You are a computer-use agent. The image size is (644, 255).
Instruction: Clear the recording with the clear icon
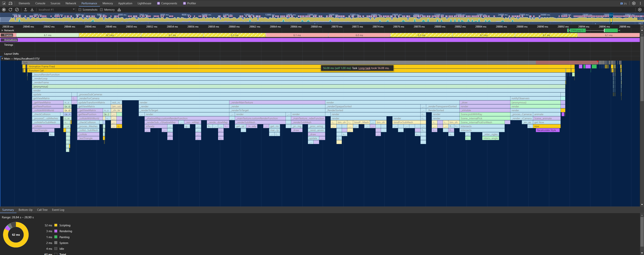(17, 10)
